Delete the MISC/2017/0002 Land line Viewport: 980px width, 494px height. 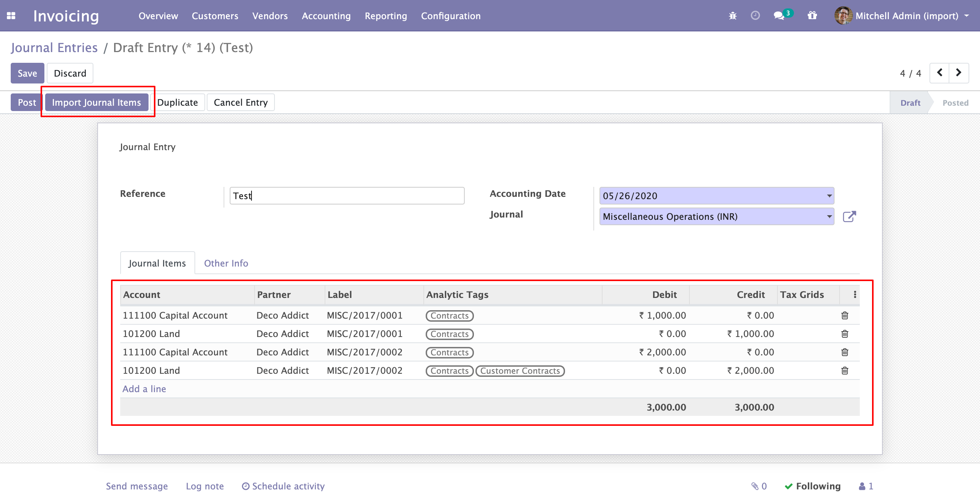pos(844,371)
